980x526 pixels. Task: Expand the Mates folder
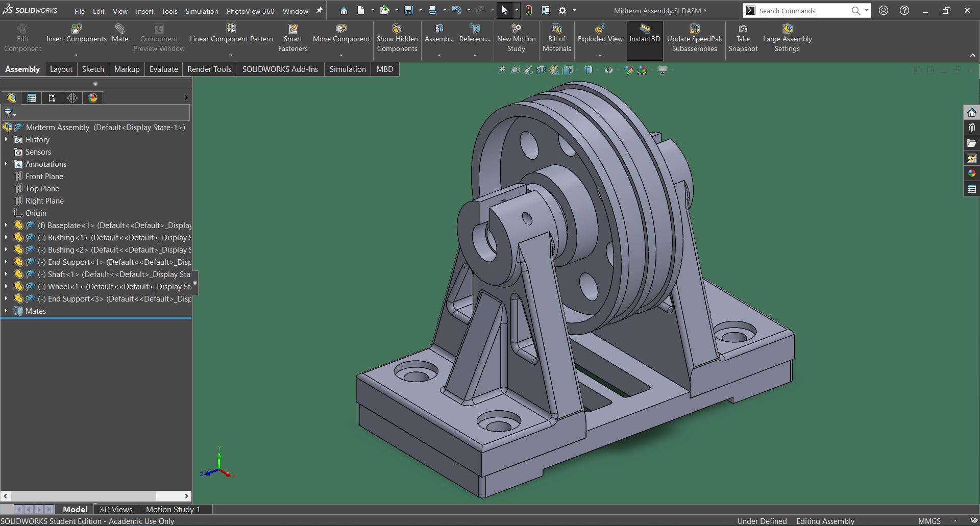6,311
